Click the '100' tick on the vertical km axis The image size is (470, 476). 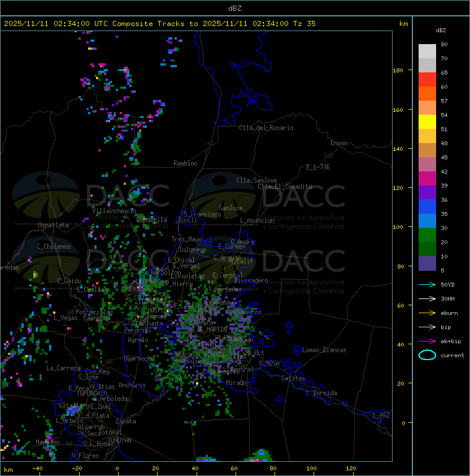tap(398, 227)
